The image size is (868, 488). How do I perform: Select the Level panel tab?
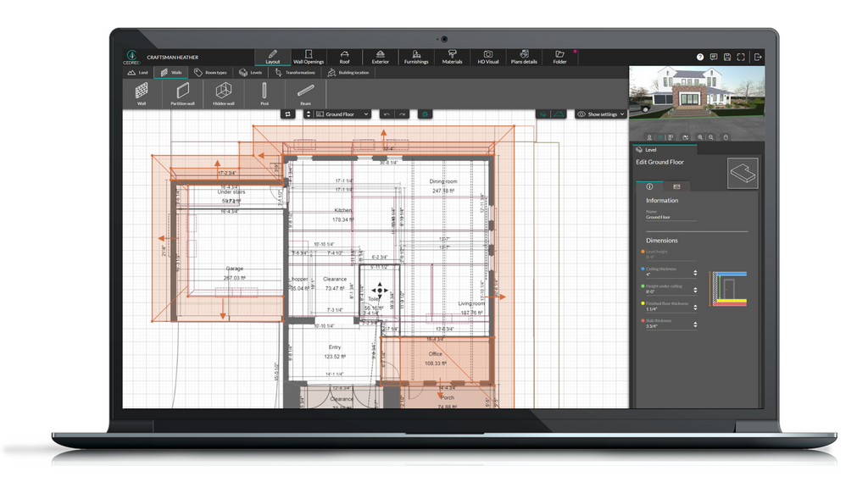coord(665,149)
